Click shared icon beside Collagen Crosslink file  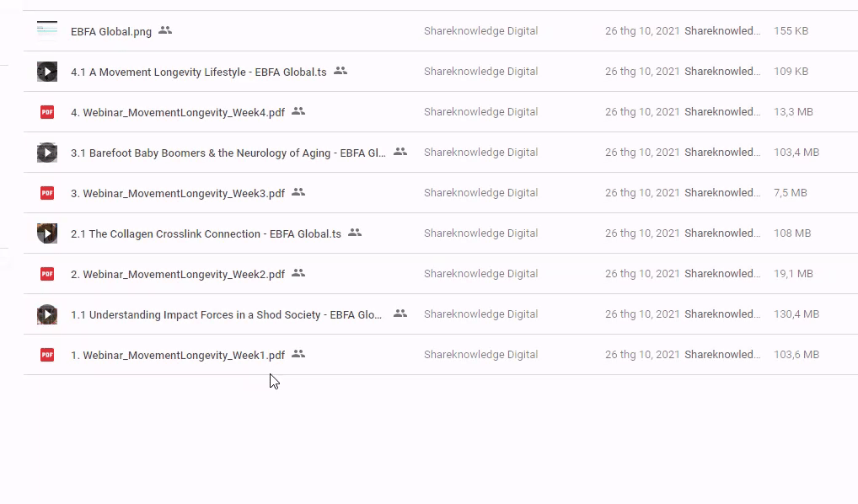[x=355, y=233]
